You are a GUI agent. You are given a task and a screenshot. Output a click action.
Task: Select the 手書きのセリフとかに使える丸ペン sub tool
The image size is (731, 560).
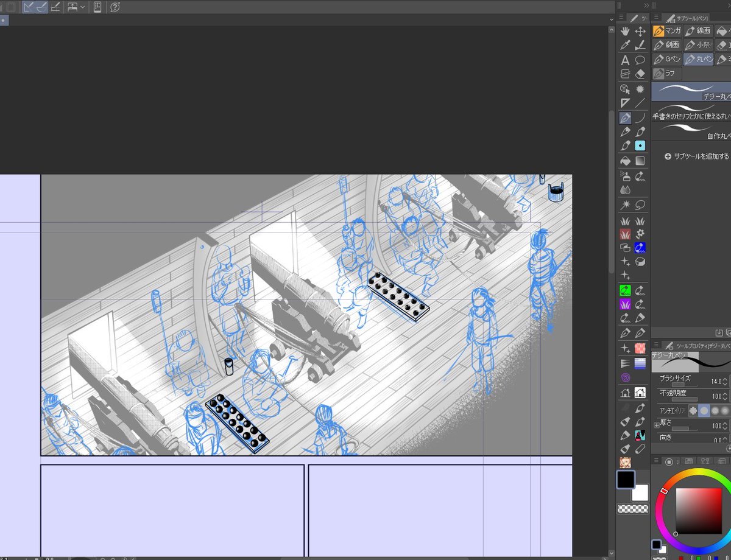click(x=691, y=111)
